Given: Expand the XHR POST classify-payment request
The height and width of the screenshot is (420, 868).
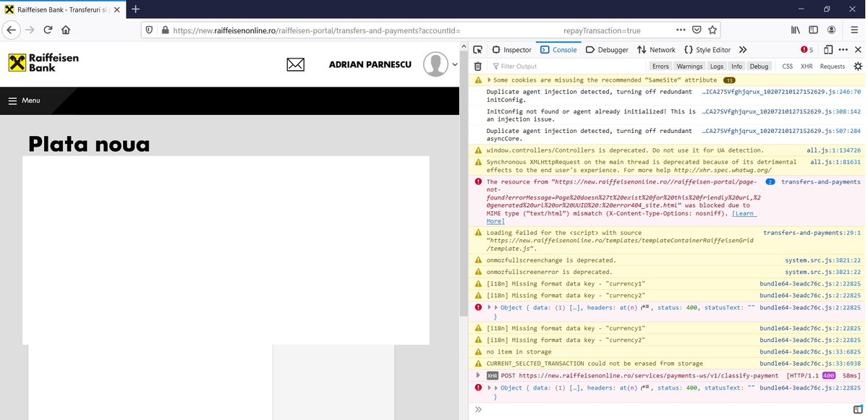Looking at the screenshot, I should (479, 375).
